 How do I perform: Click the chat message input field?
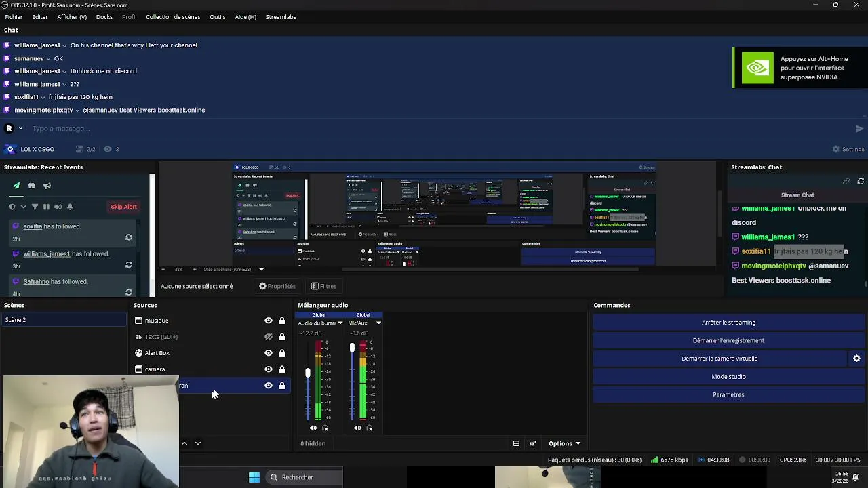pos(441,129)
